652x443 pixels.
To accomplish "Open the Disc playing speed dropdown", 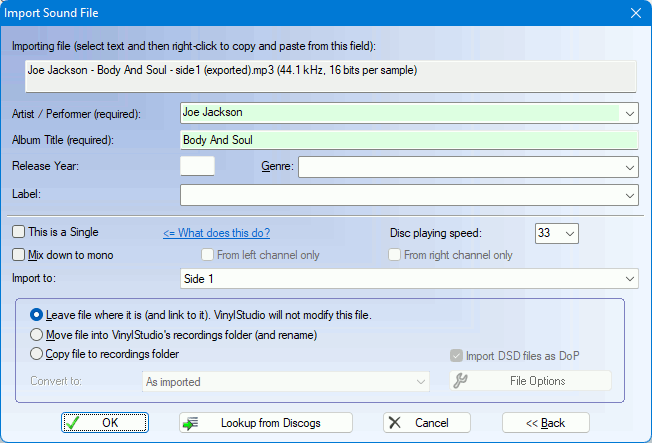I will click(570, 233).
